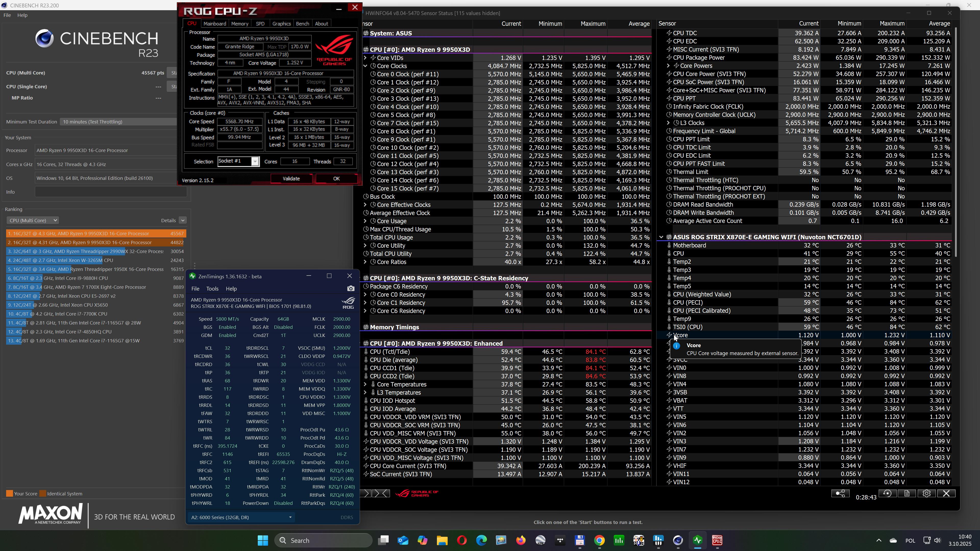Click HWiNFO reset min/max clock icon
The height and width of the screenshot is (551, 980).
[x=887, y=494]
